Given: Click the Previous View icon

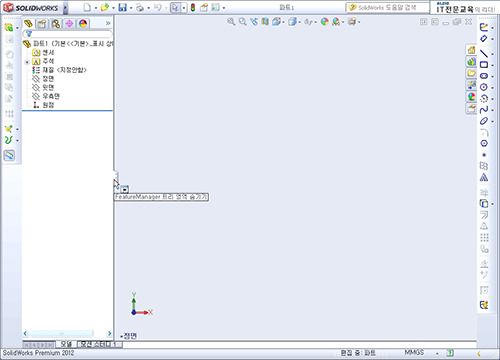Looking at the screenshot, I should pos(254,22).
